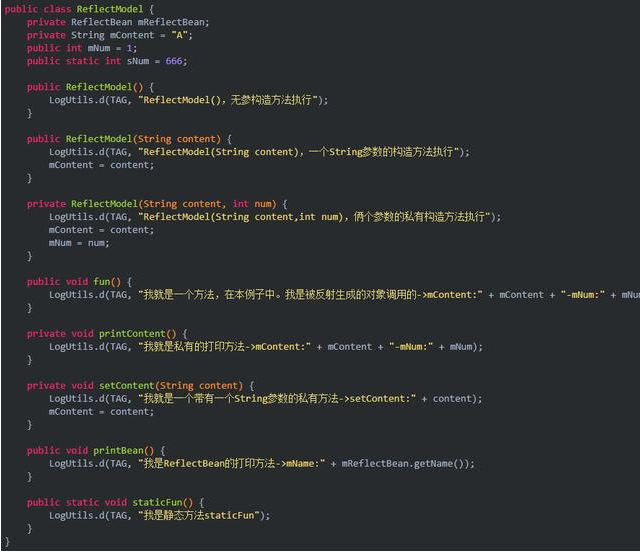Viewport: 640px width, 552px height.
Task: Click the final closing brace of the class
Action: tap(8, 542)
